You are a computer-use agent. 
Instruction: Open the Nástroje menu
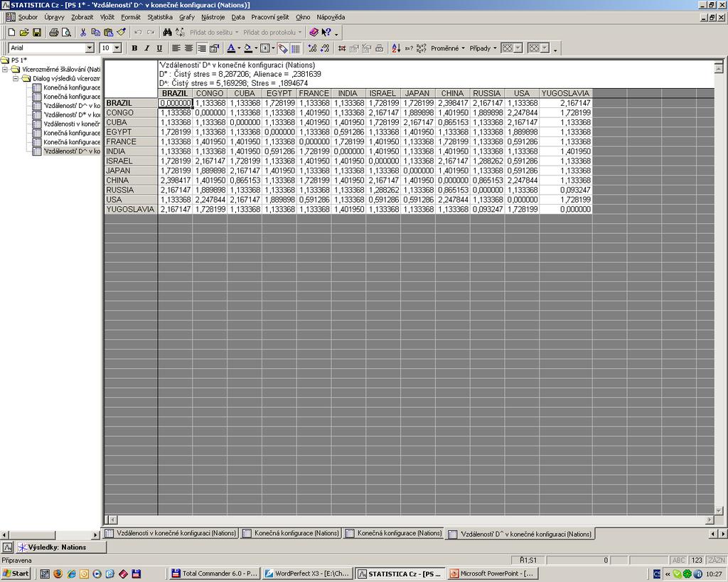point(213,17)
